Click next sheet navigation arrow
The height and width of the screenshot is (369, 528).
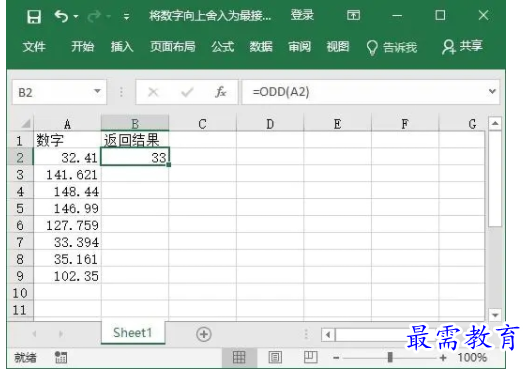click(61, 334)
